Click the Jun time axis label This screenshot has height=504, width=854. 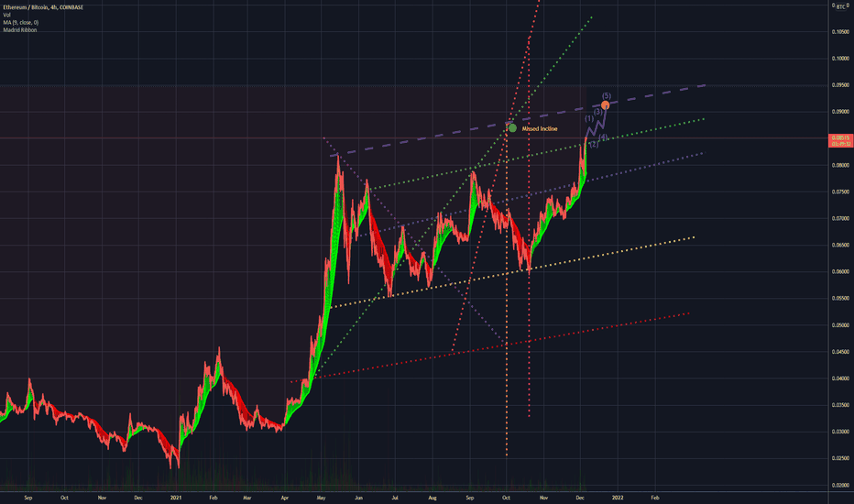358,498
